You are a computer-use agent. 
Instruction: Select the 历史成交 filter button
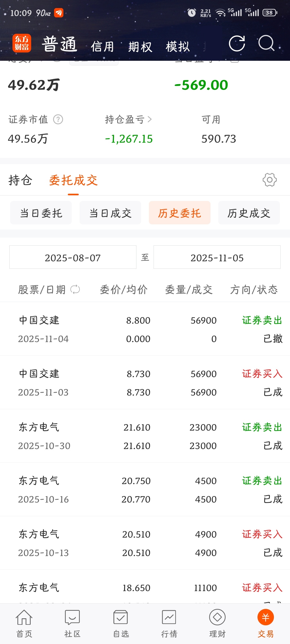(249, 213)
